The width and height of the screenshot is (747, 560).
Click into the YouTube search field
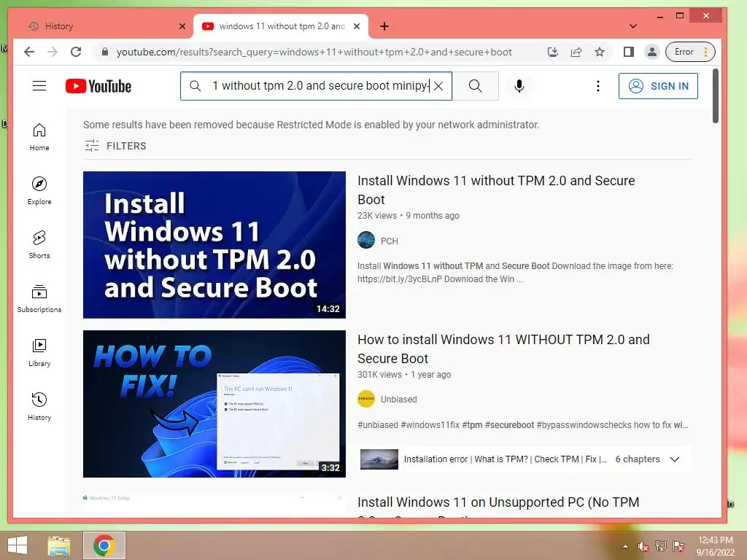316,86
